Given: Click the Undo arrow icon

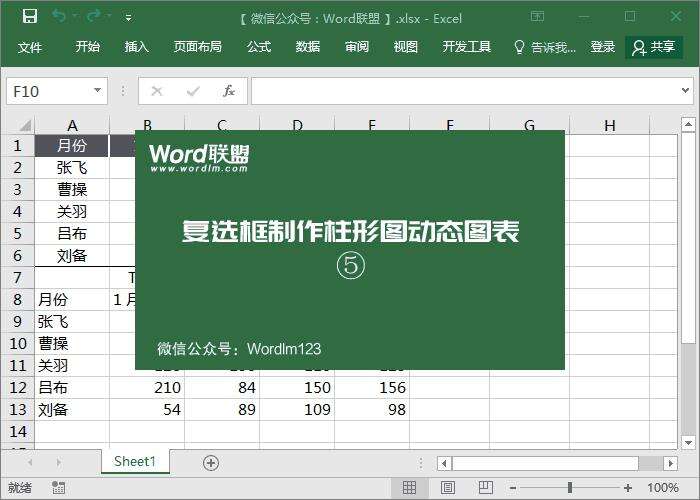Looking at the screenshot, I should click(59, 16).
